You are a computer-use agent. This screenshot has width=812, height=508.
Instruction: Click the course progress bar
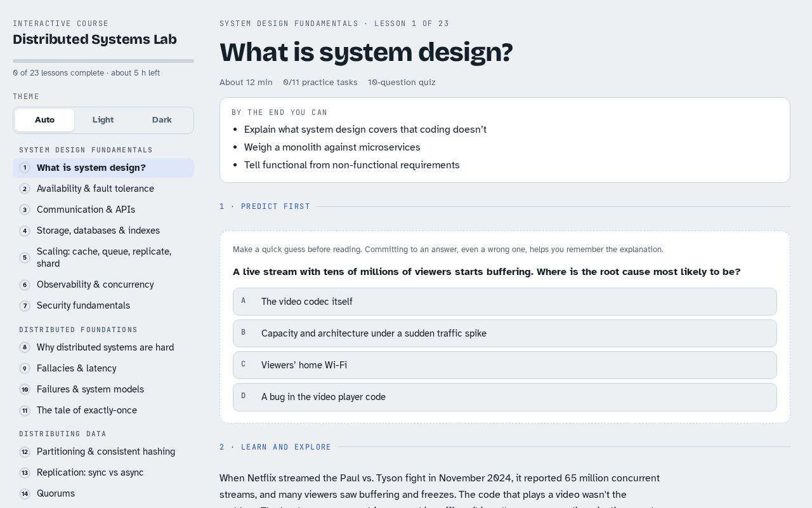(103, 61)
